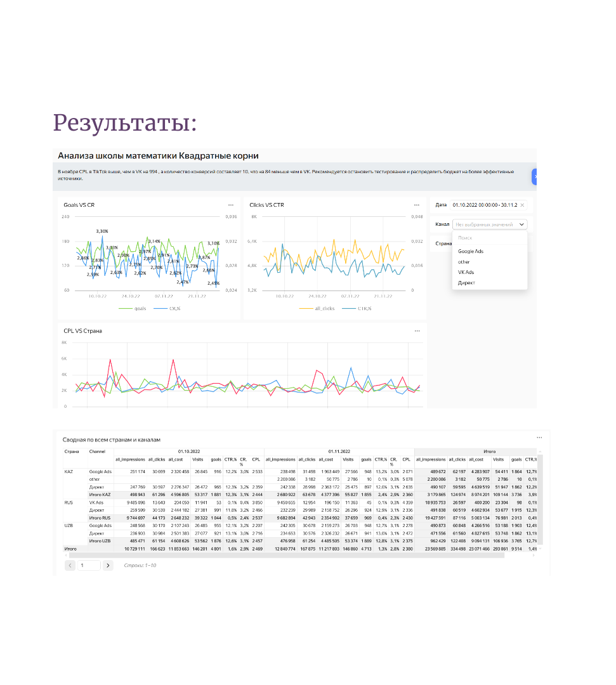
Task: Focus the Поиск search field in the dropdown
Action: tap(490, 238)
